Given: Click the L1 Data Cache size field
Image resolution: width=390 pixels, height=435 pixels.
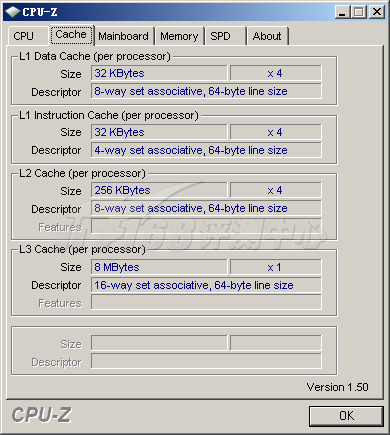Looking at the screenshot, I should pos(159,73).
